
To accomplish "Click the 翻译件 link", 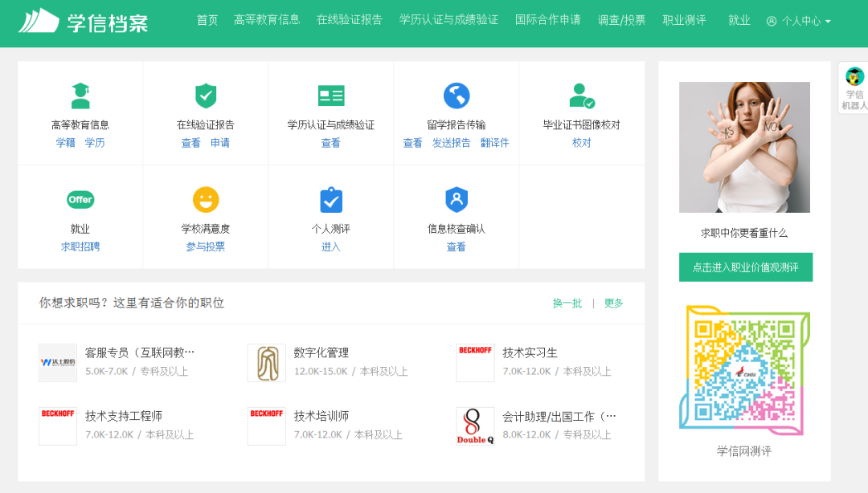I will pos(494,143).
